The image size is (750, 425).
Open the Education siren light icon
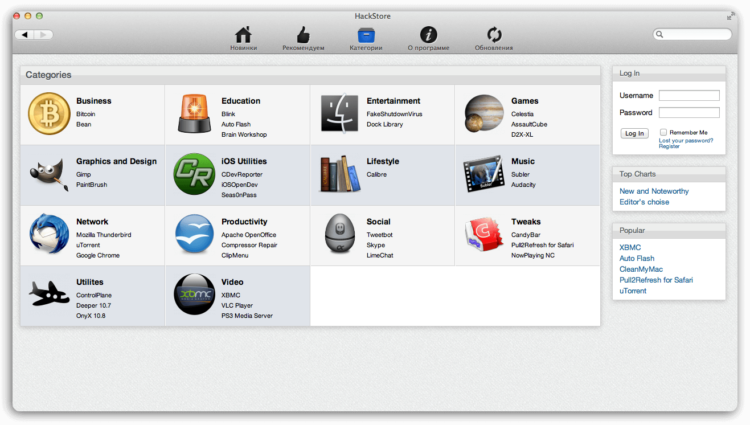tap(194, 114)
